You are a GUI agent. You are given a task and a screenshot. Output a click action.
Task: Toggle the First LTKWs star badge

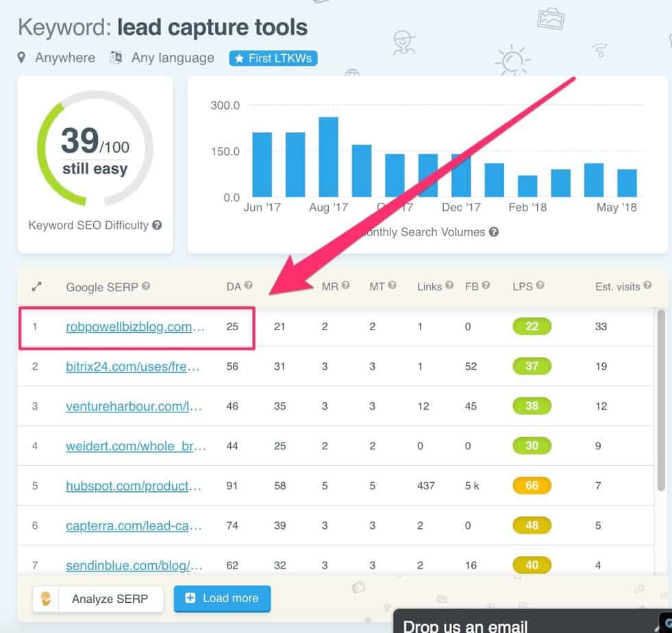[273, 58]
